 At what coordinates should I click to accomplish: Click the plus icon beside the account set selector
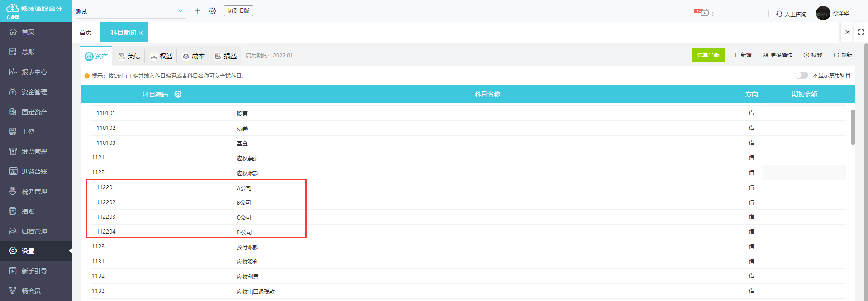click(x=198, y=11)
